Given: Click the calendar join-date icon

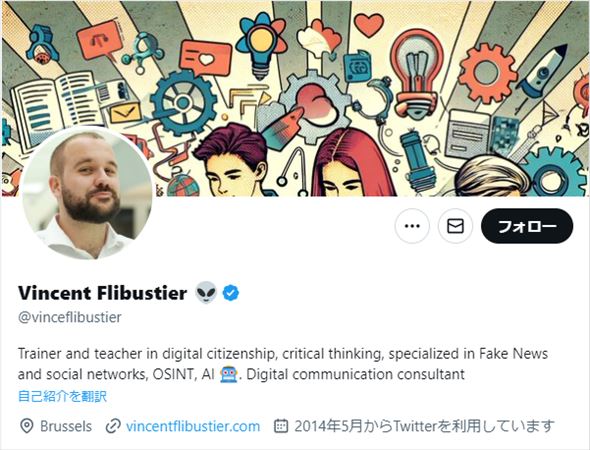Looking at the screenshot, I should [281, 426].
